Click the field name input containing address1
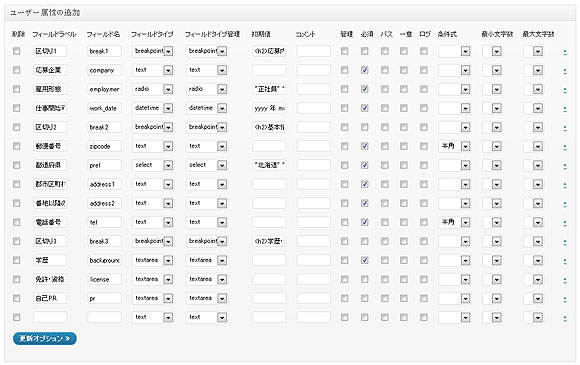Image resolution: width=580 pixels, height=365 pixels. (104, 184)
